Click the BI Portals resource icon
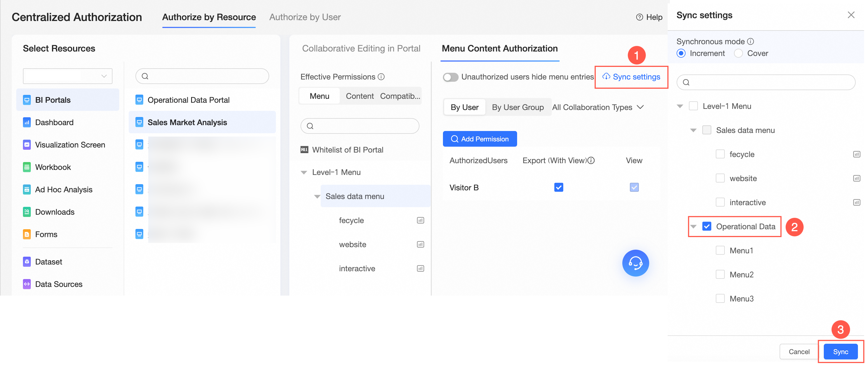The width and height of the screenshot is (868, 365). (x=27, y=100)
